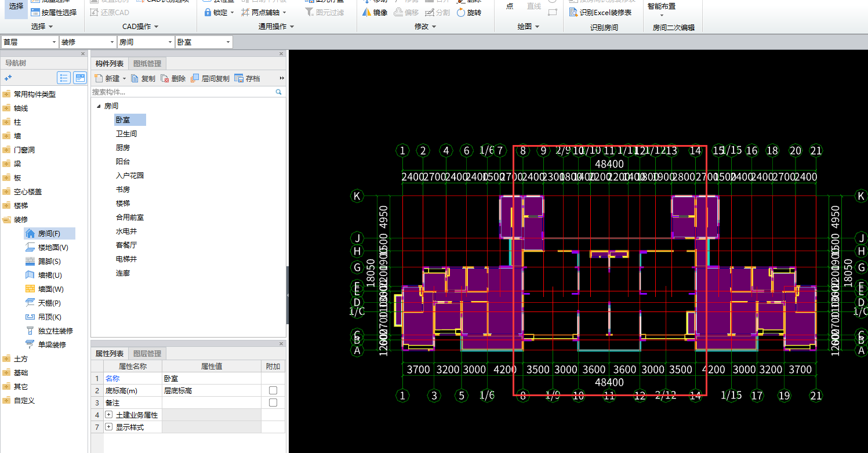Click the 两点辅轴 two-point auxiliary axis tool

coord(263,12)
